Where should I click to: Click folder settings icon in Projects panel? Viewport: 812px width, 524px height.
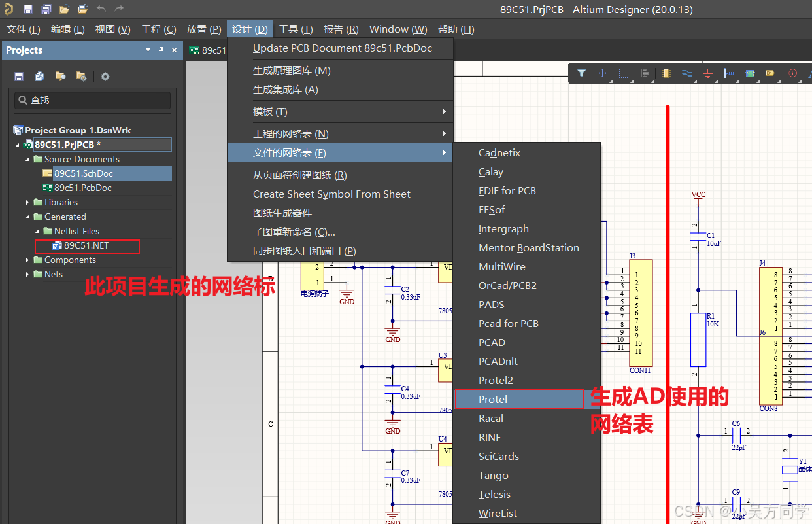pos(81,77)
